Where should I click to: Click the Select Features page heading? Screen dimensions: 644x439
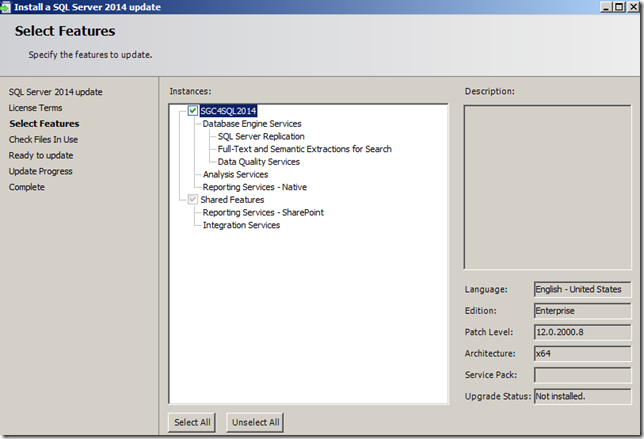tap(65, 31)
